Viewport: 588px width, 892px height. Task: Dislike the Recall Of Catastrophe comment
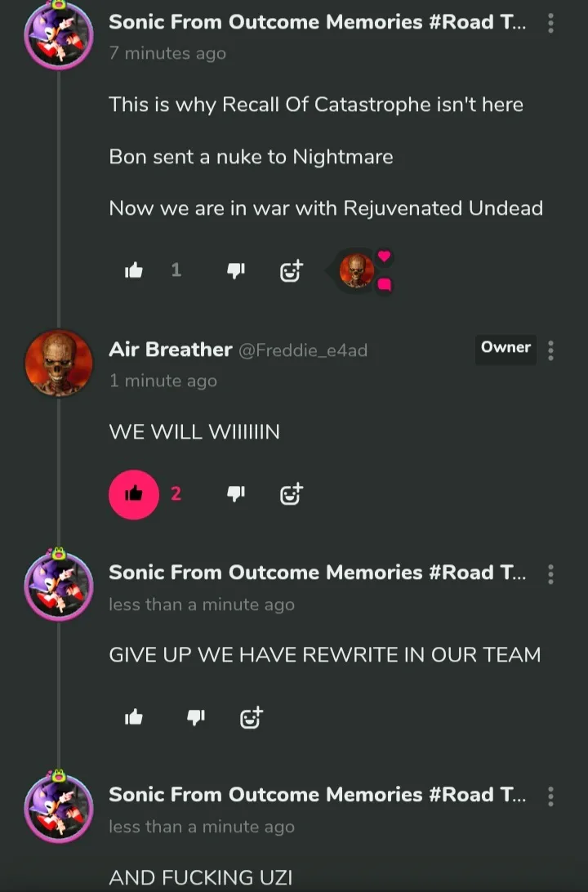(235, 270)
